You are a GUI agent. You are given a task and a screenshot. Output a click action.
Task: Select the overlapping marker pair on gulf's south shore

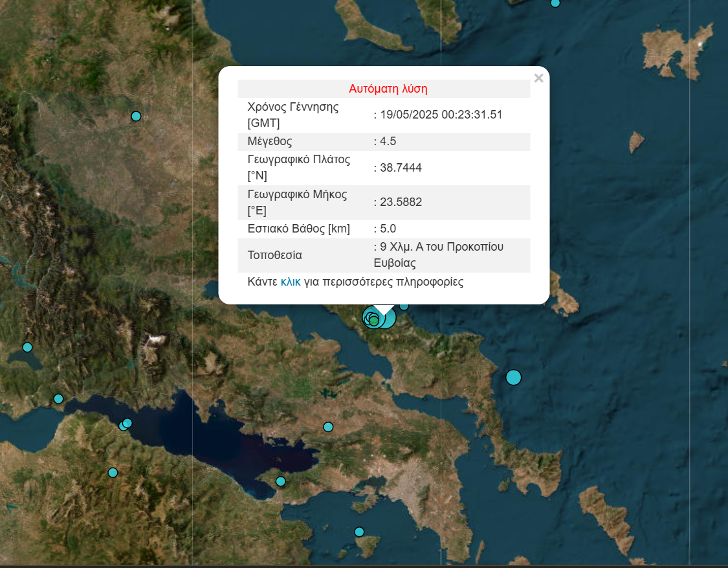pos(126,424)
